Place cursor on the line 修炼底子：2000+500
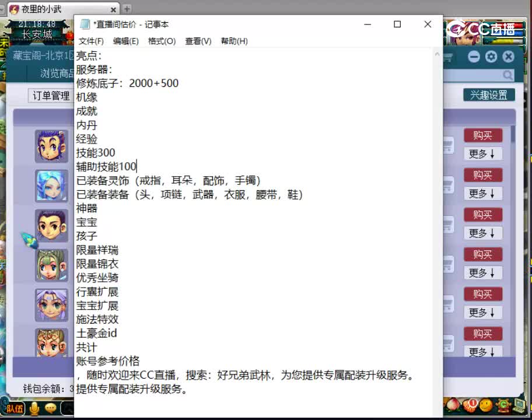Screen dimensions: 532x420 click(127, 83)
